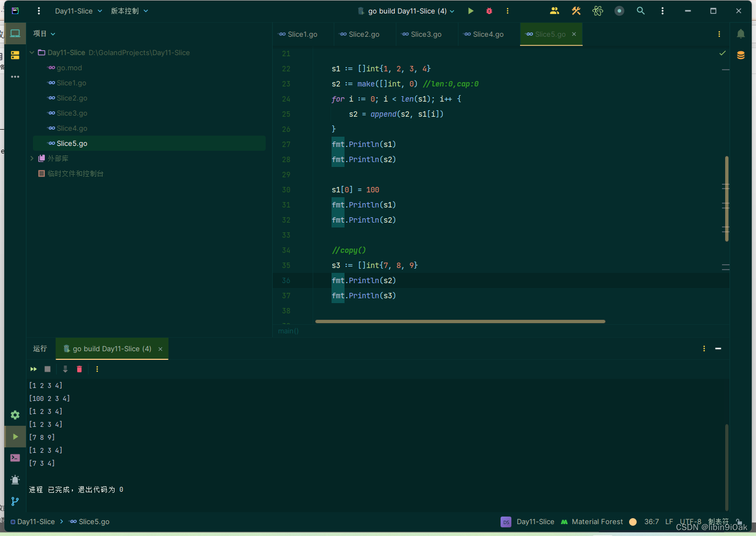Clear console output with trash icon
The height and width of the screenshot is (536, 756).
79,369
